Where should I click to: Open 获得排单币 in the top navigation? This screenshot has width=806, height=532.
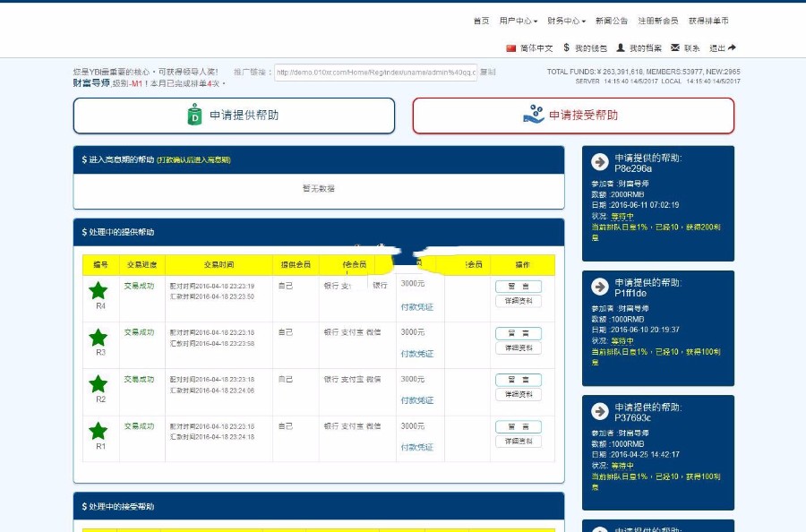click(x=708, y=21)
